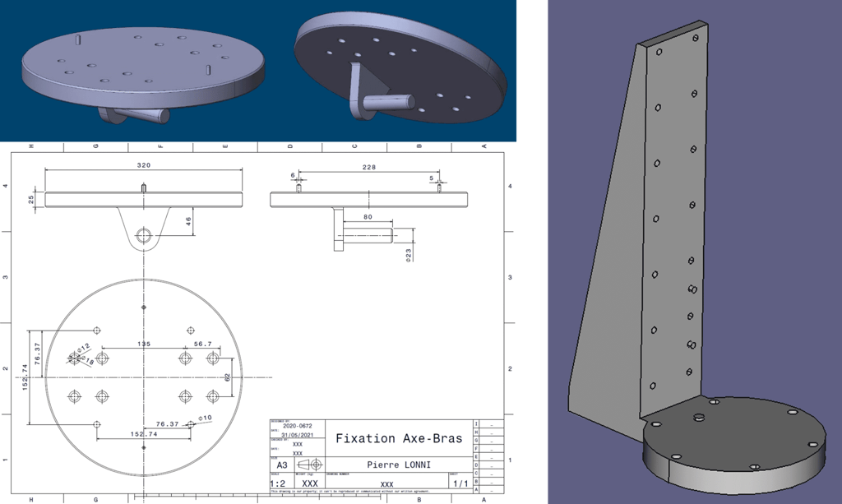842x504 pixels.
Task: Select the "Φ18" counterbore callout
Action: [87, 361]
